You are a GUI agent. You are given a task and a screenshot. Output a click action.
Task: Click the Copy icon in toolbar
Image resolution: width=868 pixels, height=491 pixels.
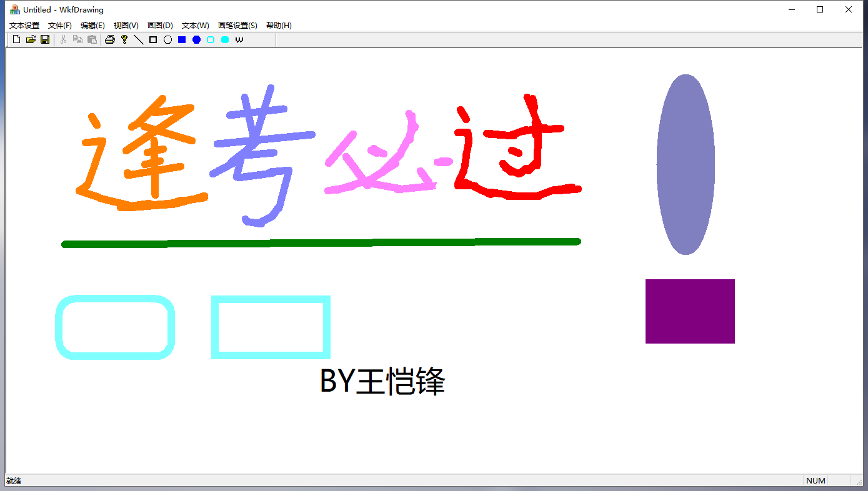(77, 40)
